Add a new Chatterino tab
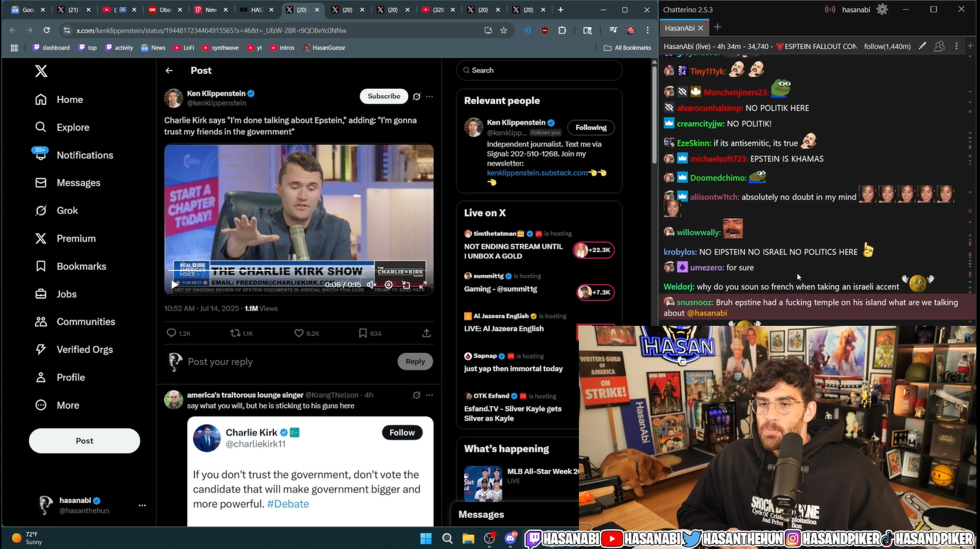Screen dimensions: 980x549 click(717, 27)
